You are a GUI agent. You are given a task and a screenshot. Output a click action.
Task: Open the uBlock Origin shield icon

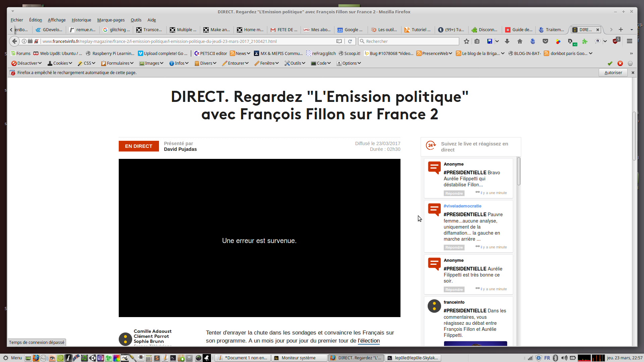(615, 41)
